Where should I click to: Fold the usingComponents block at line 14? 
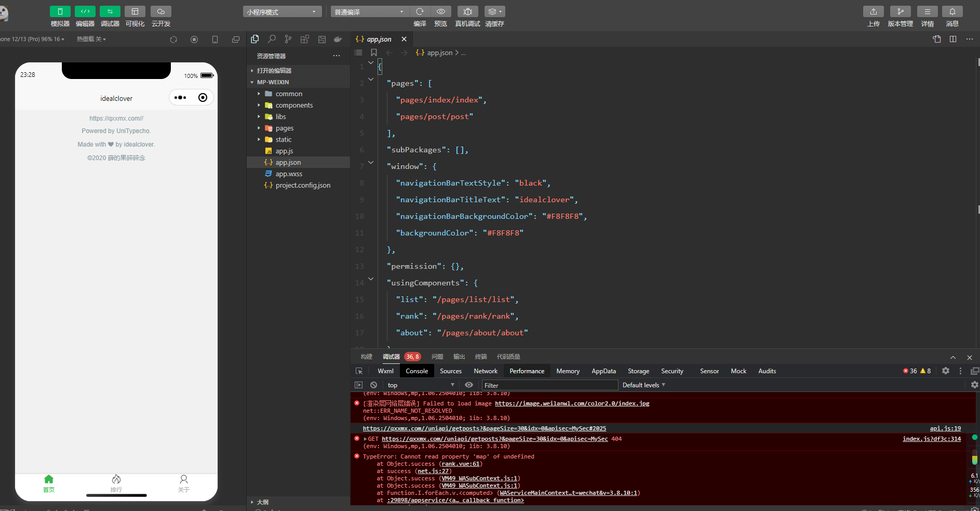371,279
